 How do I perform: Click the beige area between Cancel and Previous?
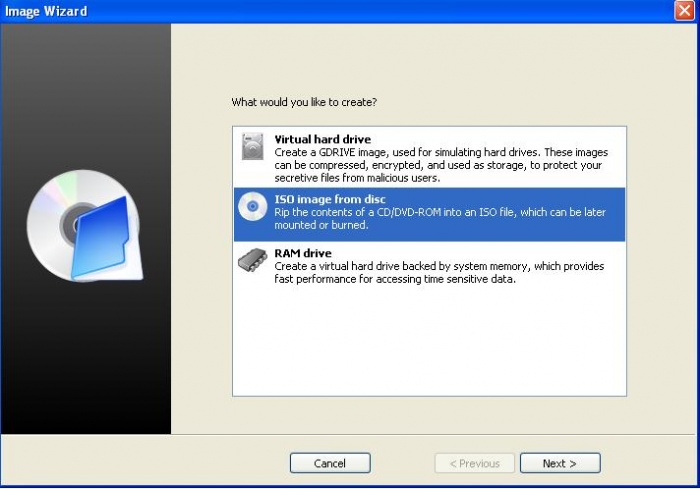pos(402,463)
